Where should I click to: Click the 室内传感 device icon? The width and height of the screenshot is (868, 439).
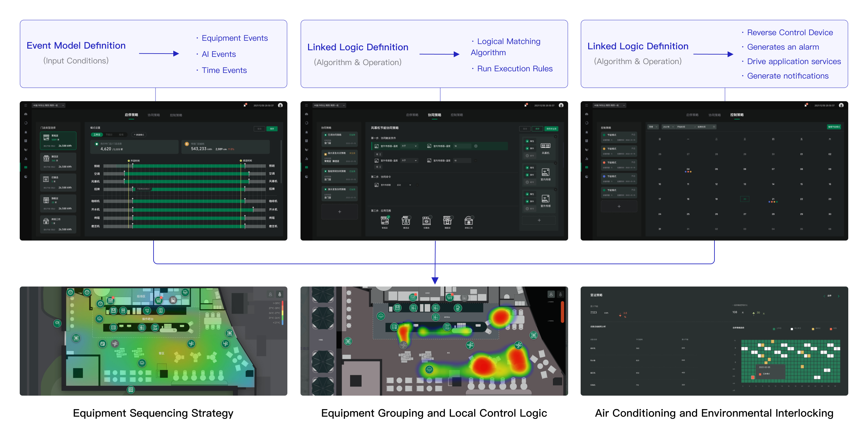click(x=545, y=173)
